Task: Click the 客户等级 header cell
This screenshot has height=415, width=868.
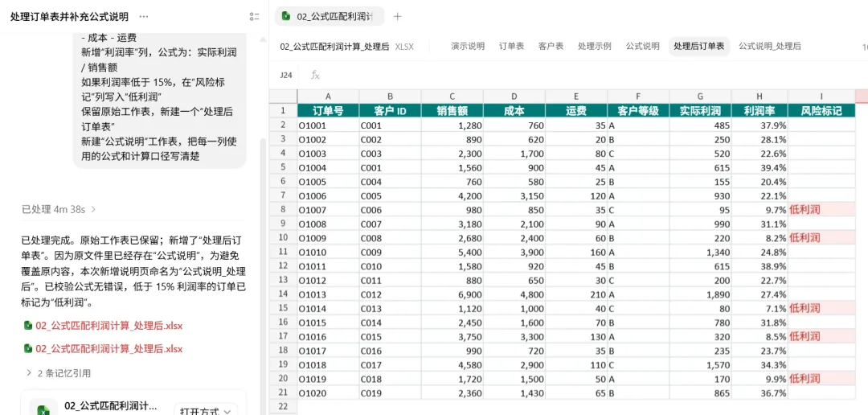Action: click(638, 111)
